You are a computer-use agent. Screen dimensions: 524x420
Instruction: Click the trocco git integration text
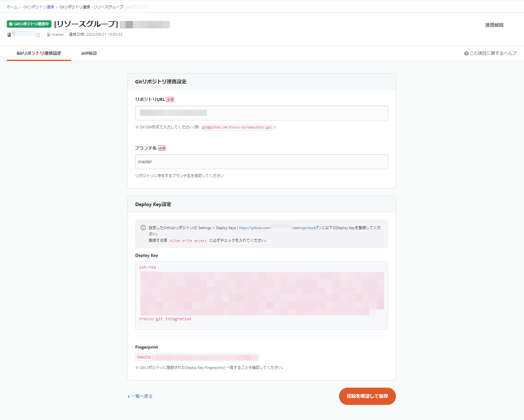(x=165, y=319)
